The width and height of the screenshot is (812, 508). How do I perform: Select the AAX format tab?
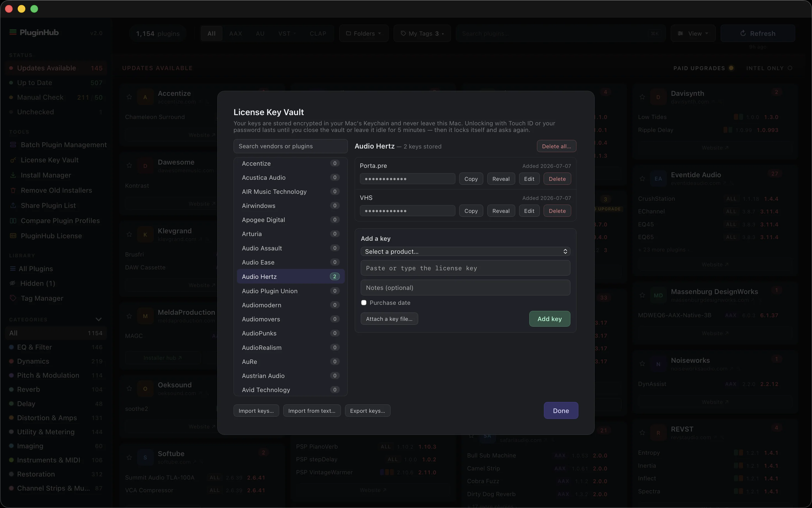coord(236,33)
